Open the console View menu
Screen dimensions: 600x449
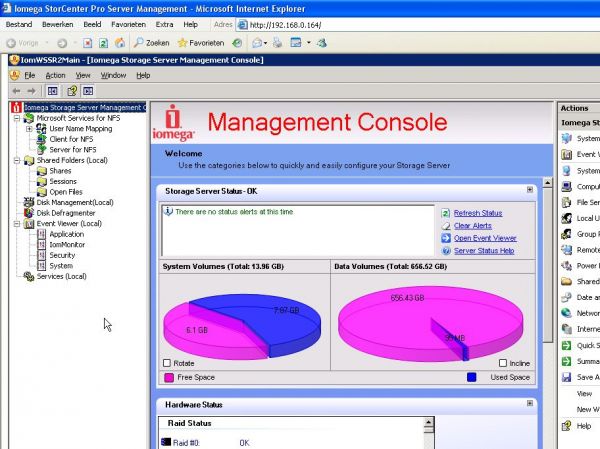tap(83, 75)
